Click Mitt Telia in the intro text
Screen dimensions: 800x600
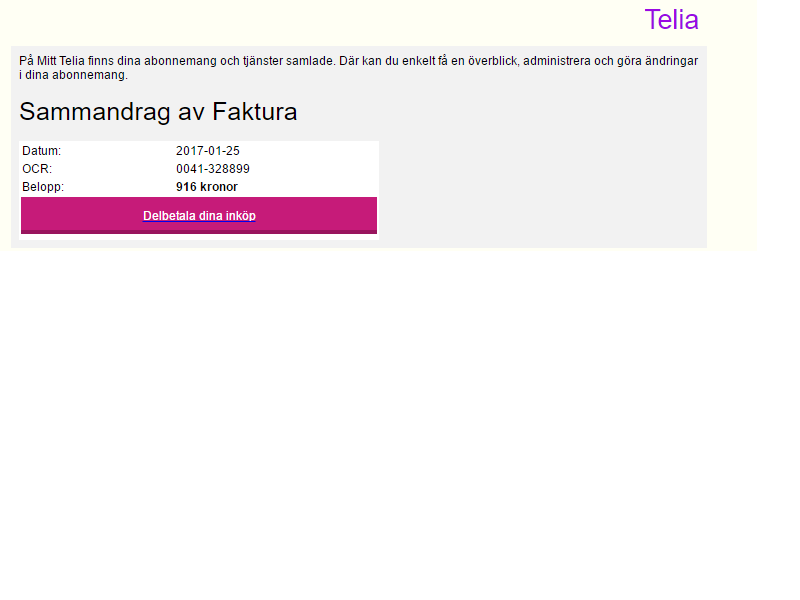point(61,61)
